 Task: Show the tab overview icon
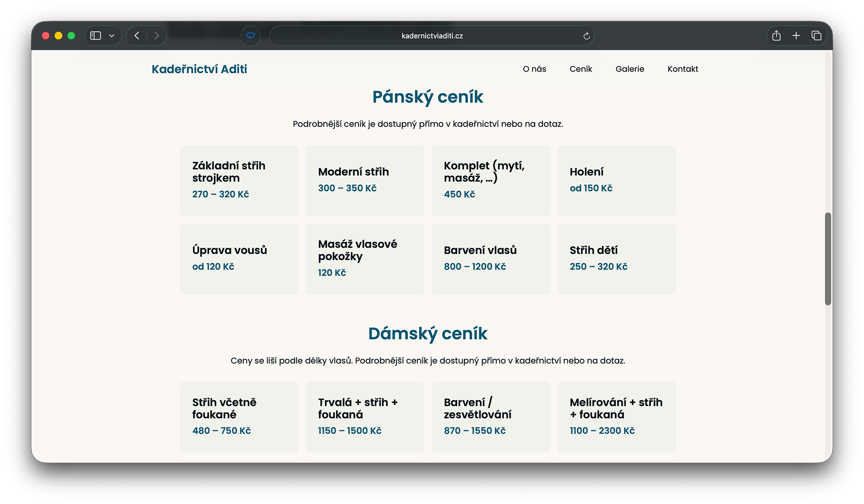point(816,36)
